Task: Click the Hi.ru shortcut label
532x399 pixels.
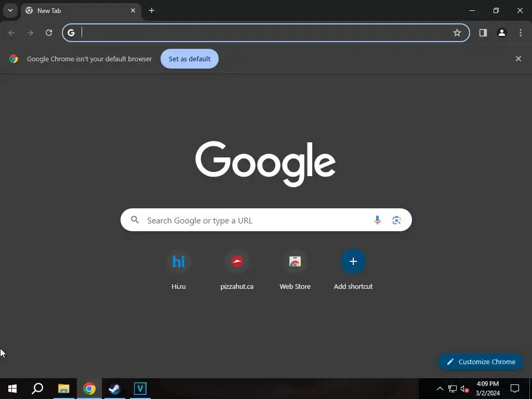Action: [x=179, y=287]
